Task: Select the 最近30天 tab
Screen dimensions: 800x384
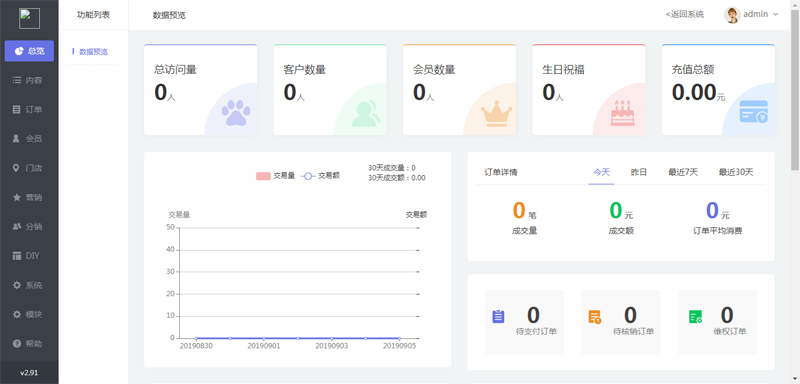Action: pos(736,172)
